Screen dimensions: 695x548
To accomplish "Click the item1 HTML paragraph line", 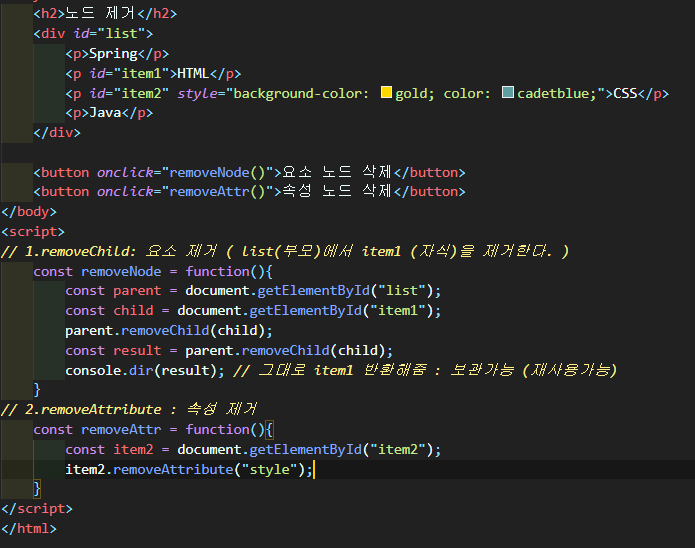I will [153, 74].
